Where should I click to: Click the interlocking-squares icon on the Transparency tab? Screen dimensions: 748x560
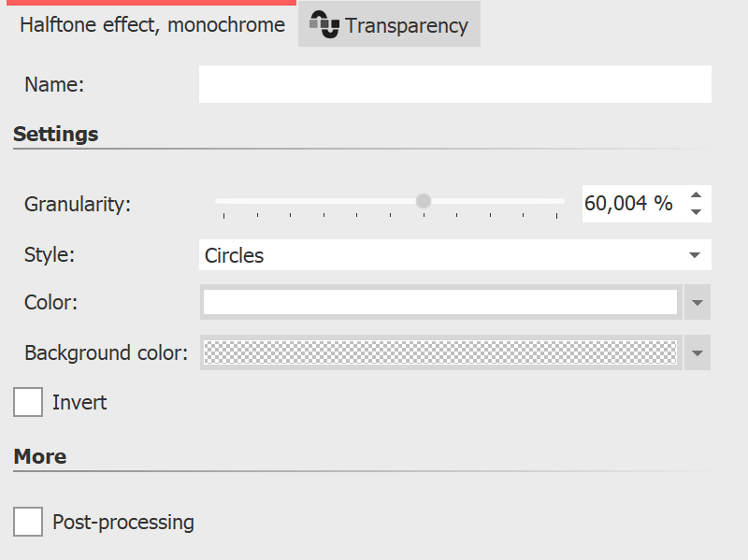323,25
